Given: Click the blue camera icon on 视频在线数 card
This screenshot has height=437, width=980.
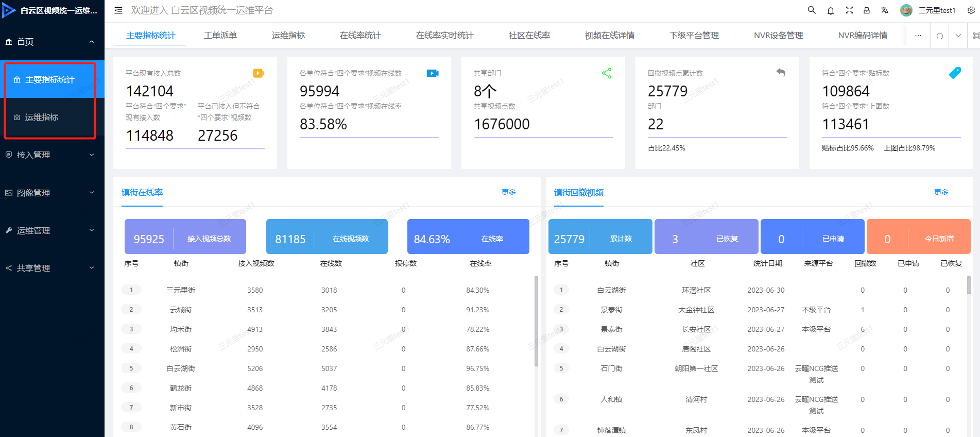Looking at the screenshot, I should tap(433, 73).
